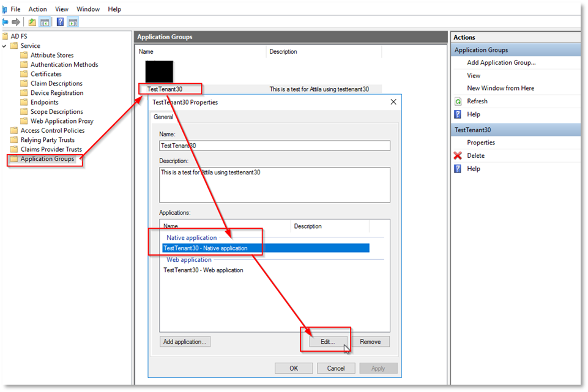This screenshot has height=392, width=588.
Task: Open the Action menu
Action: pyautogui.click(x=37, y=9)
